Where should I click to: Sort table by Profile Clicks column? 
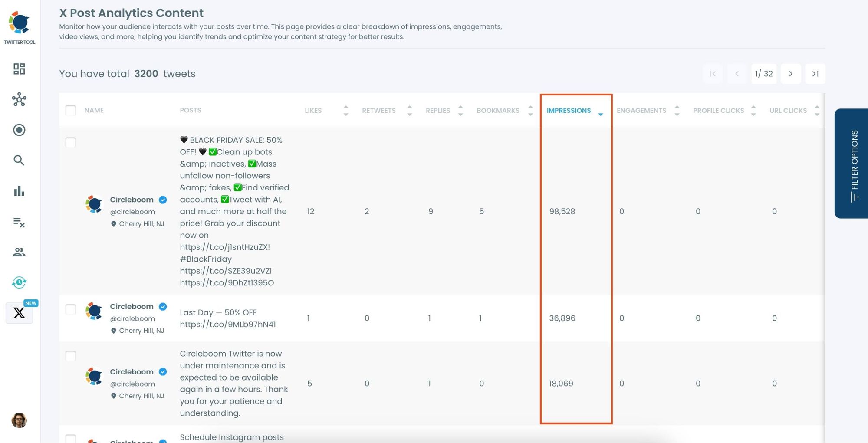[753, 111]
